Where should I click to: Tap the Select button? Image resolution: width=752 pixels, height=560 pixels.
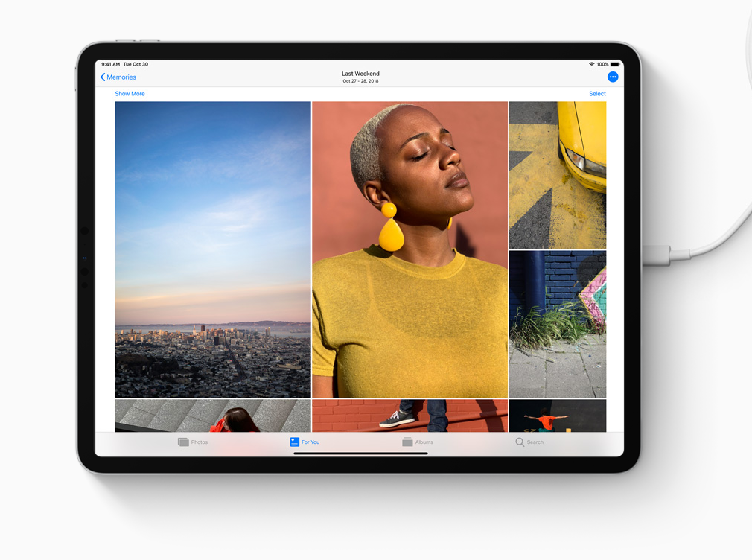tap(597, 94)
